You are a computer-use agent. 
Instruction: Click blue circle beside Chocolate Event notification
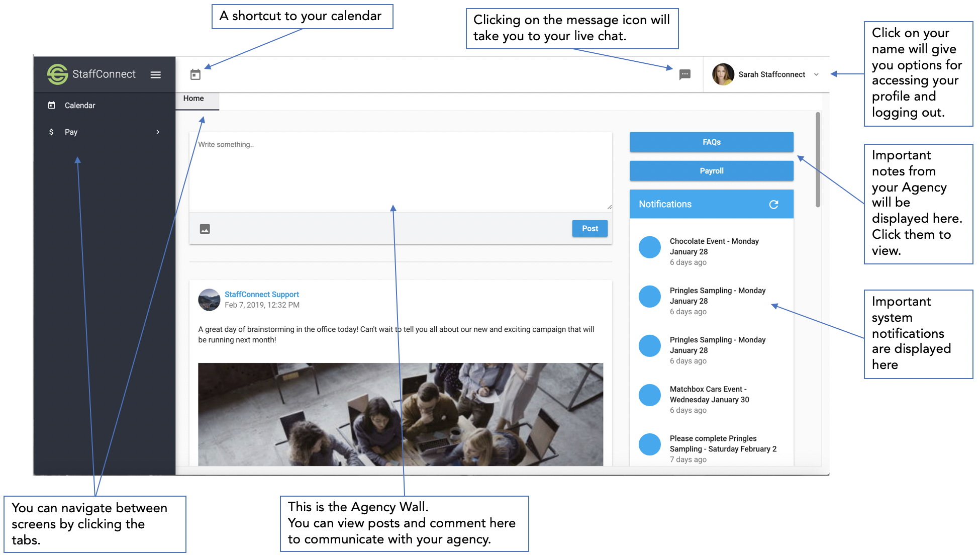(649, 247)
